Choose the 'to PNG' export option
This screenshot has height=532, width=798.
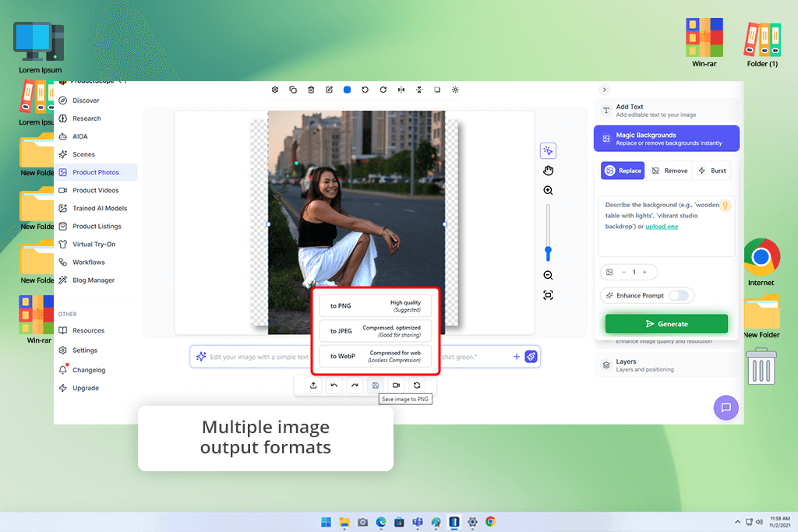[x=376, y=305]
